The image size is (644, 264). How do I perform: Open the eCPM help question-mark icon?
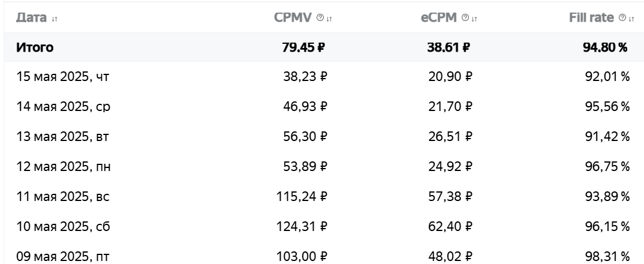click(x=465, y=17)
